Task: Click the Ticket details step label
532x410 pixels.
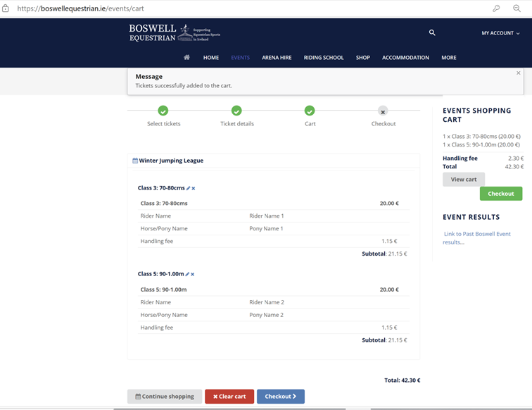Action: coord(237,124)
